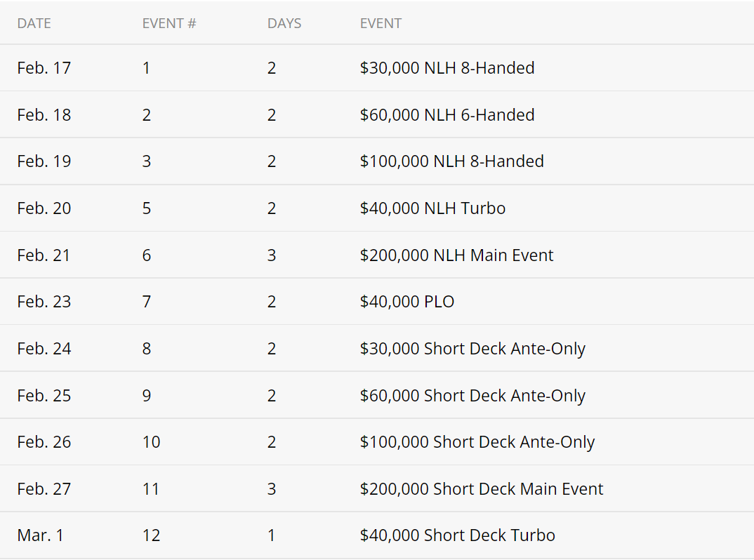The width and height of the screenshot is (754, 560).
Task: Select the Mar. 1 date cell
Action: pyautogui.click(x=41, y=535)
